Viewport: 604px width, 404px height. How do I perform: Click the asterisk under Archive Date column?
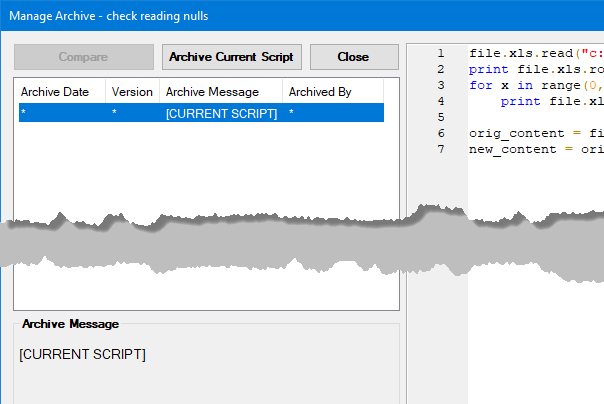(23, 114)
